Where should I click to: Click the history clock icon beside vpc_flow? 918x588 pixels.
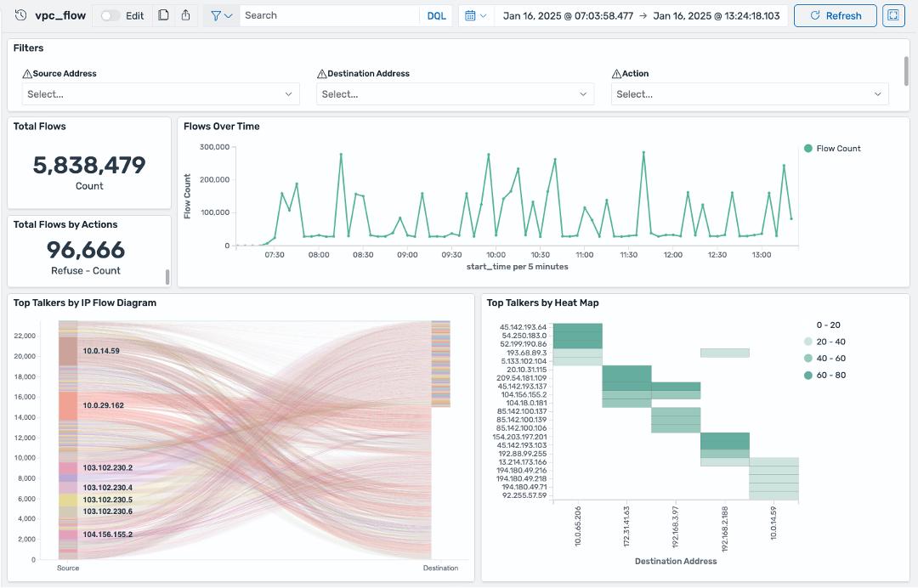[x=20, y=15]
